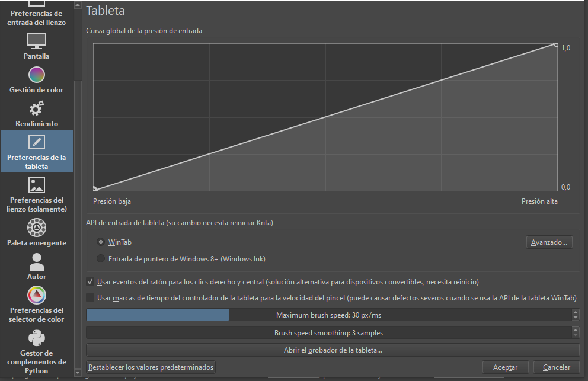The height and width of the screenshot is (381, 588).
Task: Click 'Curva global de la presión de entrada' label
Action: 144,31
